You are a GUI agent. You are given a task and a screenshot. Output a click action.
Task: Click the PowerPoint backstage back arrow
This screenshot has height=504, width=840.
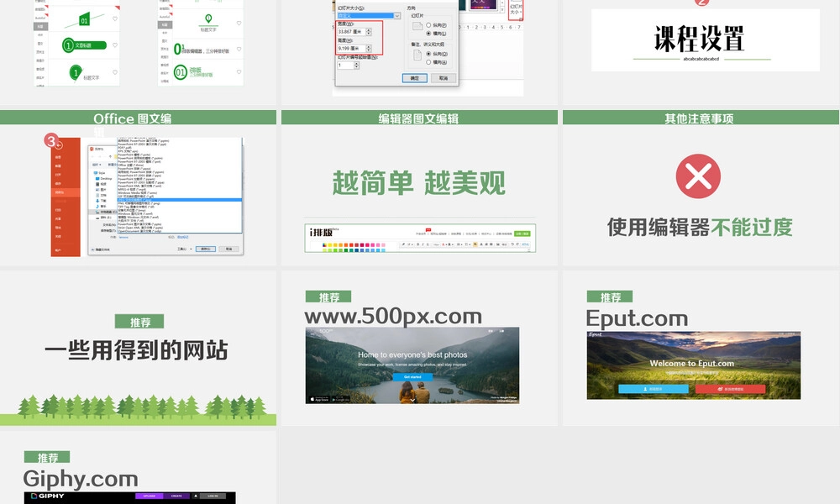(x=59, y=145)
